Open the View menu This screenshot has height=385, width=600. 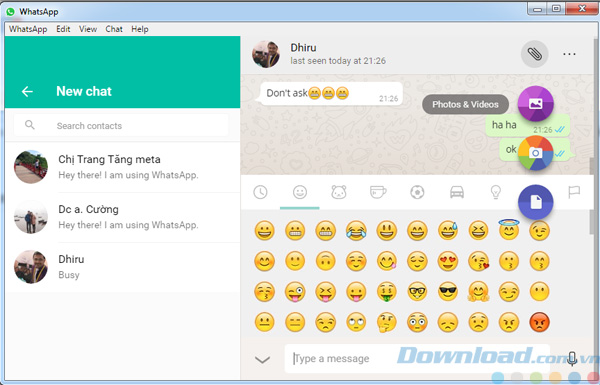tap(88, 29)
